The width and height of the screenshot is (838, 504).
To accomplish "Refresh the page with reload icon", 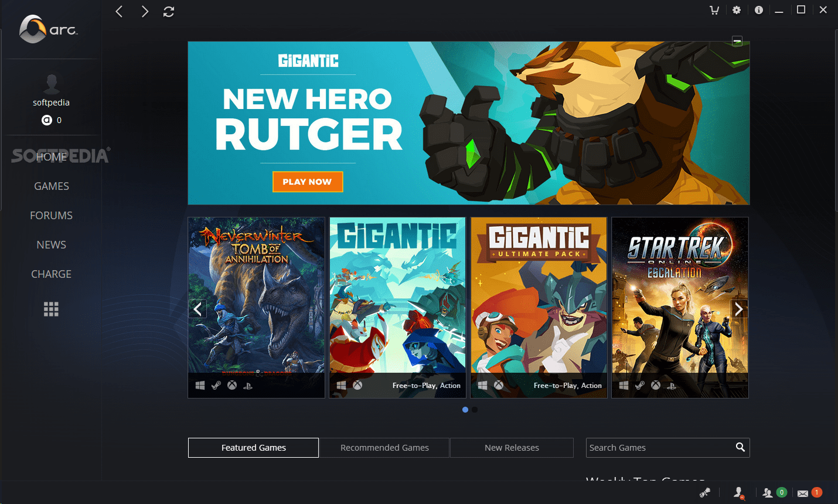I will tap(169, 11).
